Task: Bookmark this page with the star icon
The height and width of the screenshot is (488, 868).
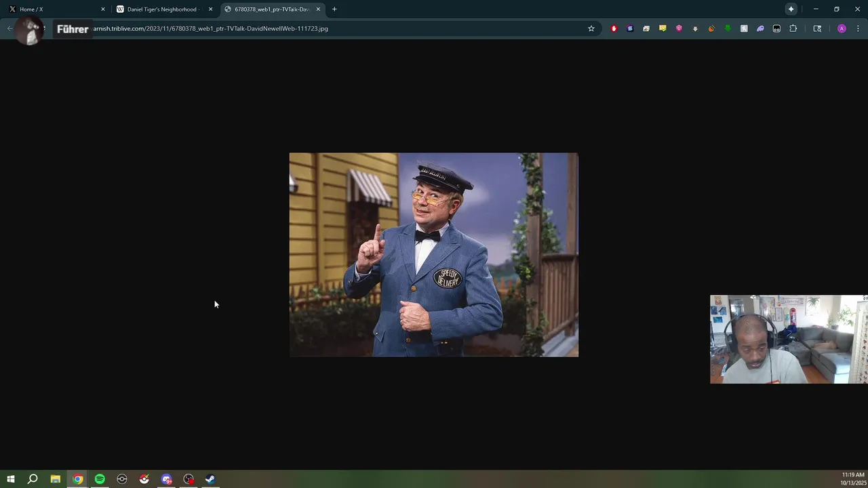Action: [591, 28]
